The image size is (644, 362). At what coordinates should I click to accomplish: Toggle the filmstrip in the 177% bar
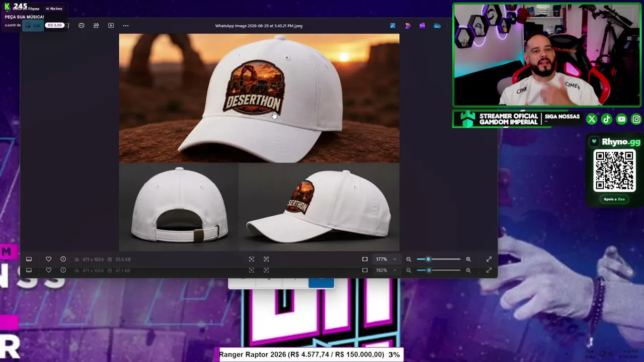pos(29,259)
